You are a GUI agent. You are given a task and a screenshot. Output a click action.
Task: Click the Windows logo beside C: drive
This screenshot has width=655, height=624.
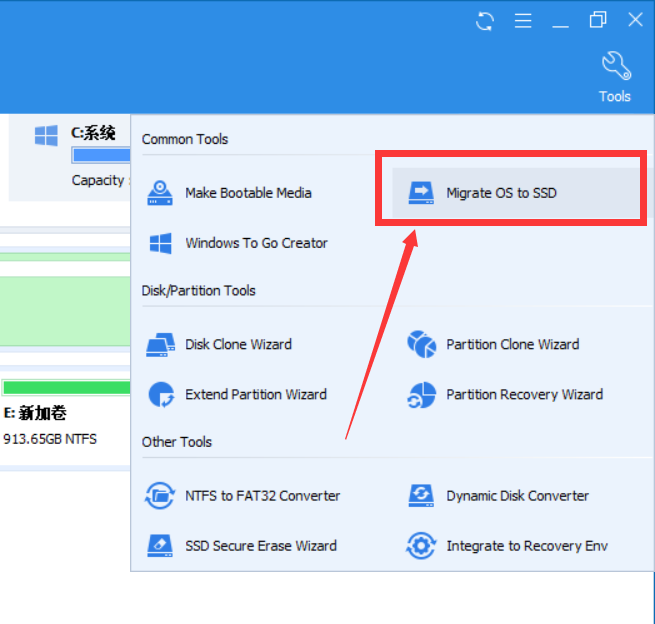click(x=46, y=135)
